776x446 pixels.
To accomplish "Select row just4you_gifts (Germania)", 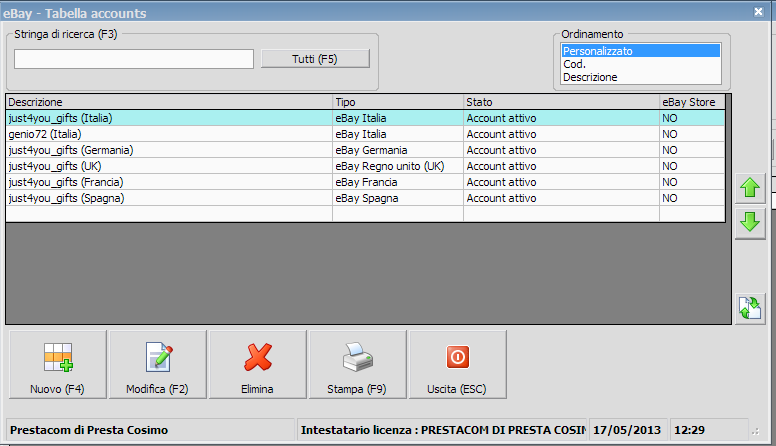I will pyautogui.click(x=365, y=150).
